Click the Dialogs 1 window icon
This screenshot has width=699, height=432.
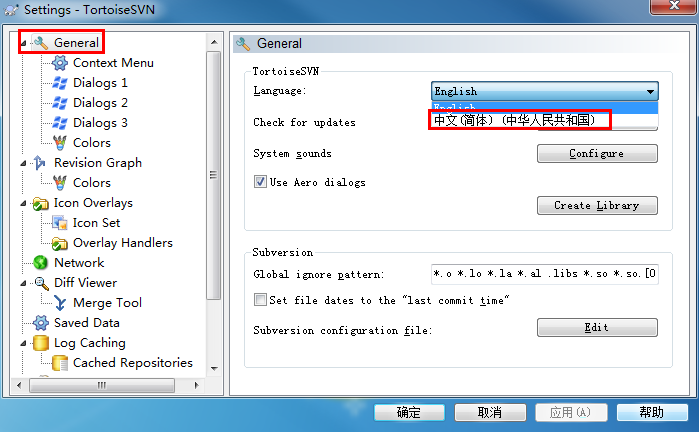(60, 83)
